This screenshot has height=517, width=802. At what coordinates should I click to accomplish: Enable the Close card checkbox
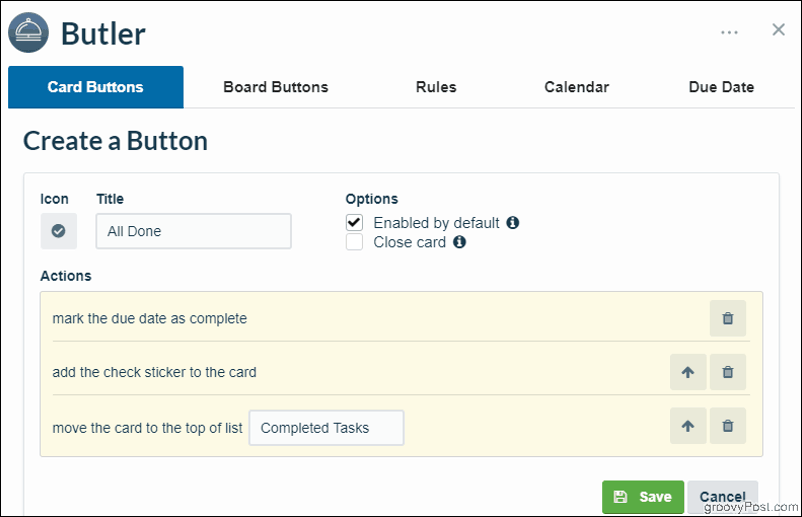[x=354, y=241]
